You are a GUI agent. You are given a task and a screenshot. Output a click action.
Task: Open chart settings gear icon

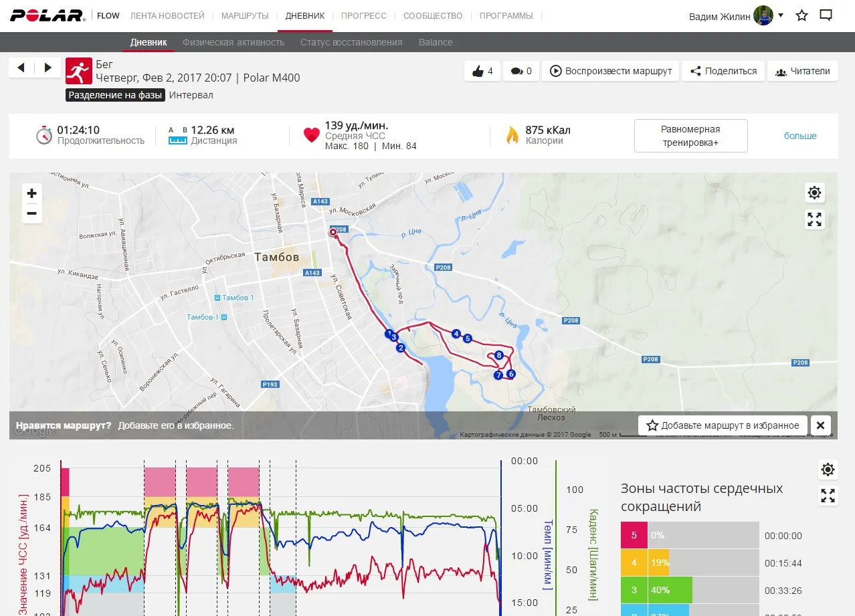828,470
